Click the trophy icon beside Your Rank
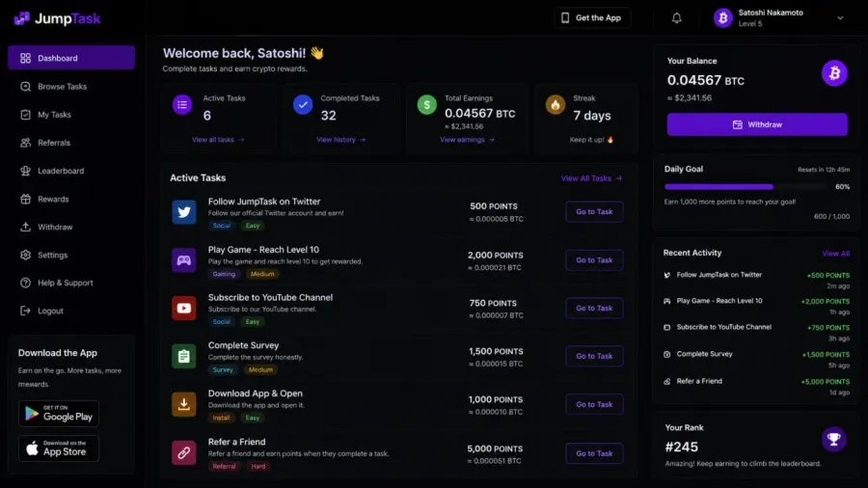This screenshot has height=488, width=868. pos(833,440)
